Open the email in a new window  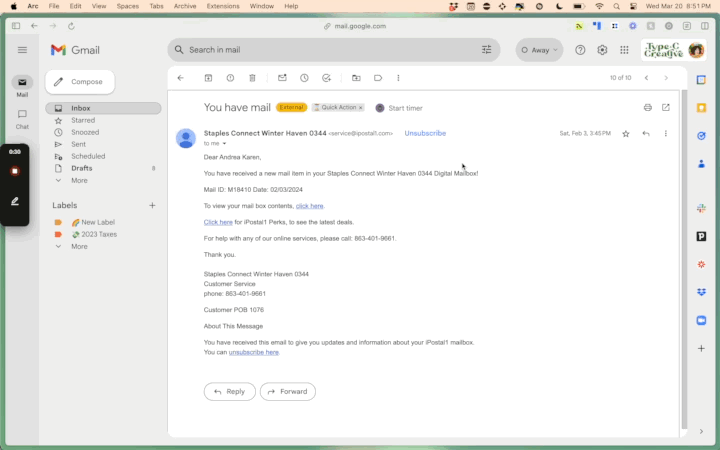click(x=666, y=107)
